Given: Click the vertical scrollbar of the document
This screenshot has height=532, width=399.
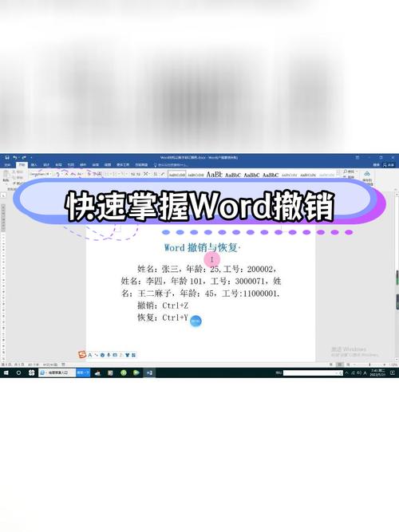Looking at the screenshot, I should 397,278.
